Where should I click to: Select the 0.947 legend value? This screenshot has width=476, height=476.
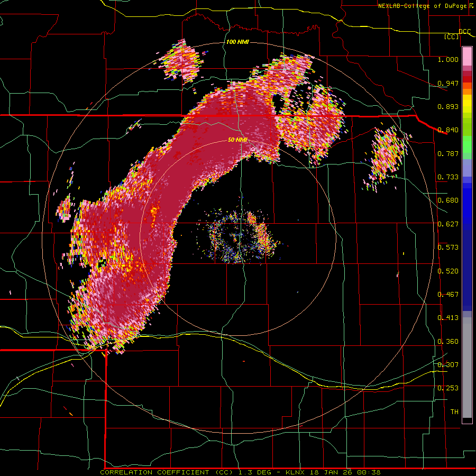[x=448, y=83]
